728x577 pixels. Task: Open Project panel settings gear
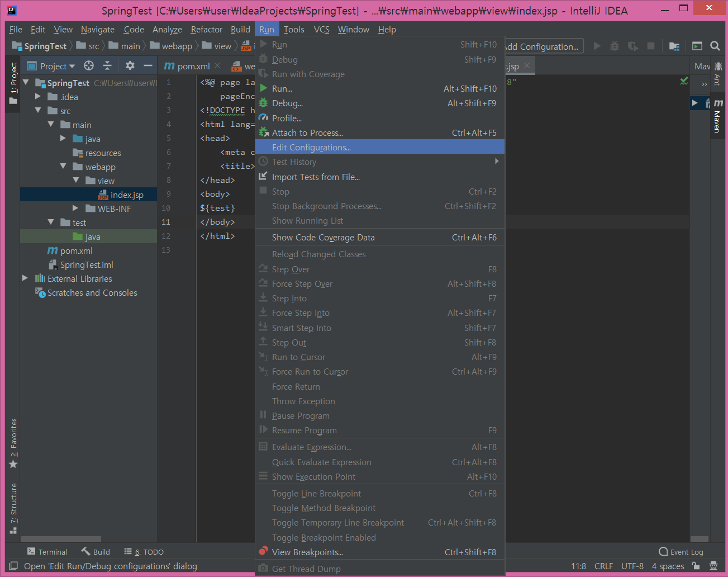pyautogui.click(x=130, y=66)
